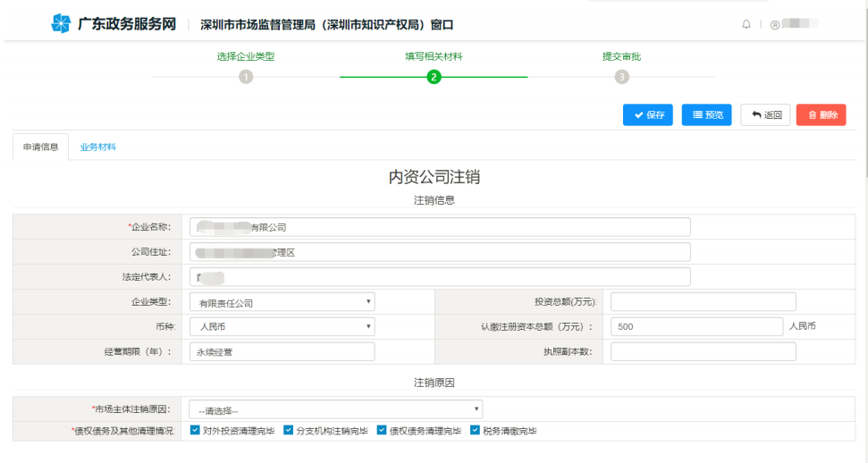
Task: Expand the 企业类型 dropdown
Action: pyautogui.click(x=282, y=302)
